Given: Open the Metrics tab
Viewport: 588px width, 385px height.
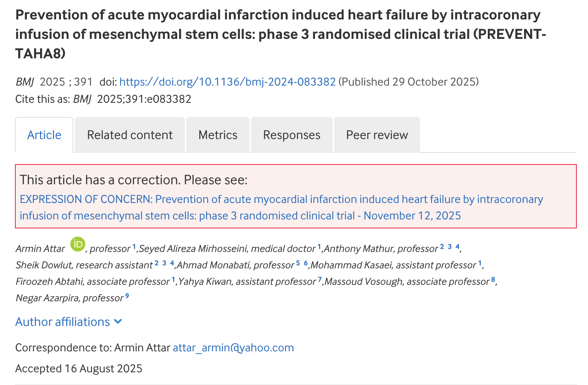Looking at the screenshot, I should (x=218, y=135).
